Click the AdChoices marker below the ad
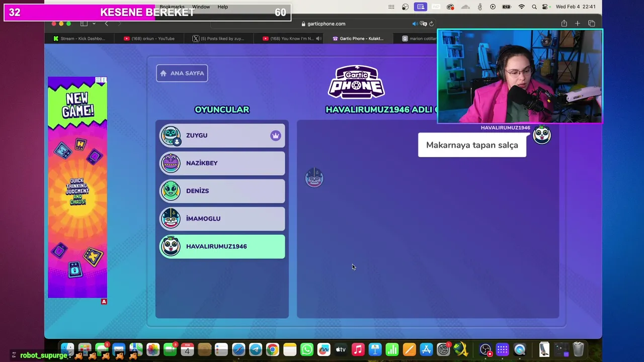 [104, 302]
